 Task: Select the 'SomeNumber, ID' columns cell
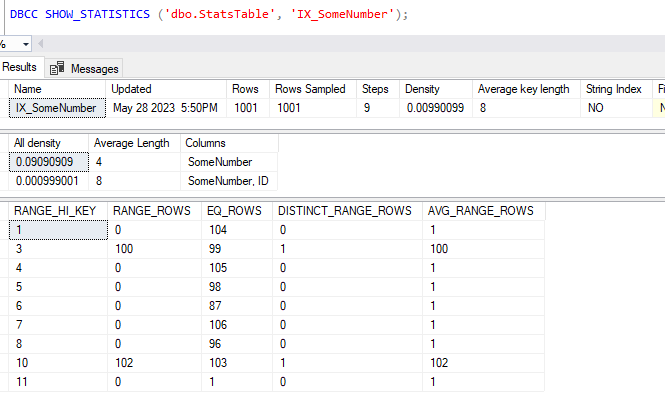click(x=226, y=180)
